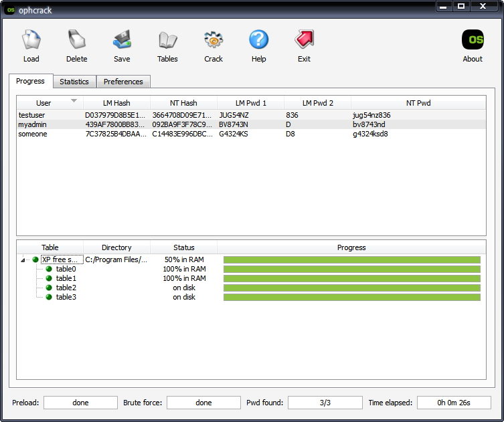Click the table1 progress bar
The width and height of the screenshot is (504, 422).
(x=352, y=278)
